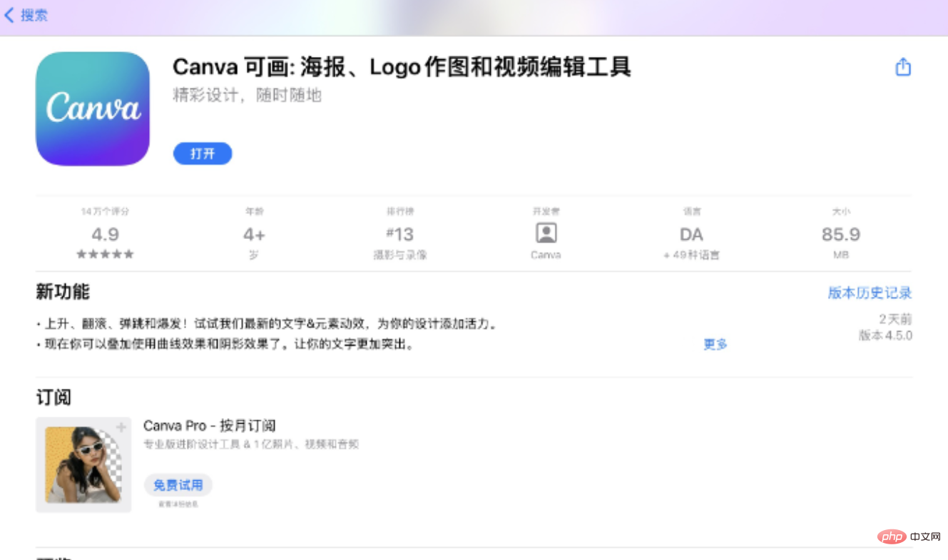The image size is (948, 560).
Task: Go back to 搜索 results
Action: point(26,15)
